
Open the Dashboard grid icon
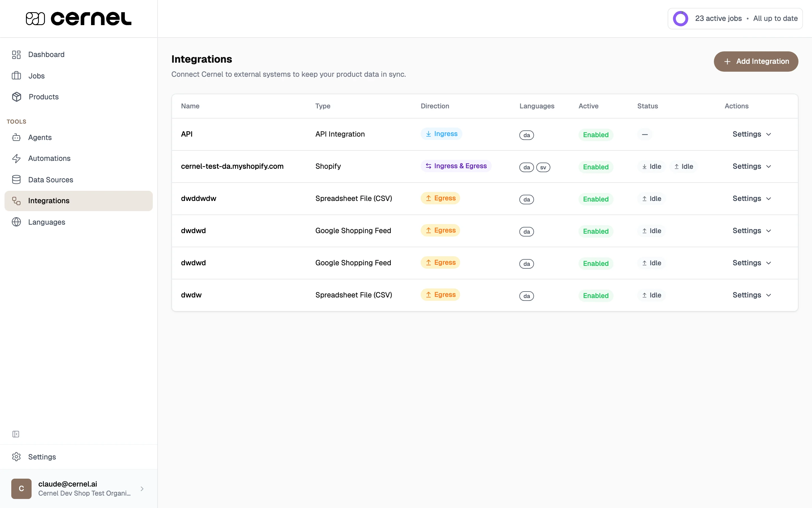coord(16,54)
